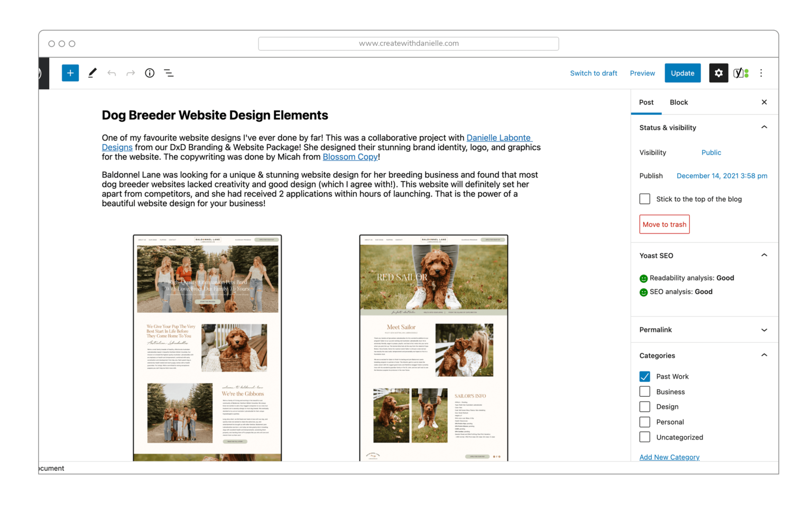Open document details overview

[x=150, y=73]
